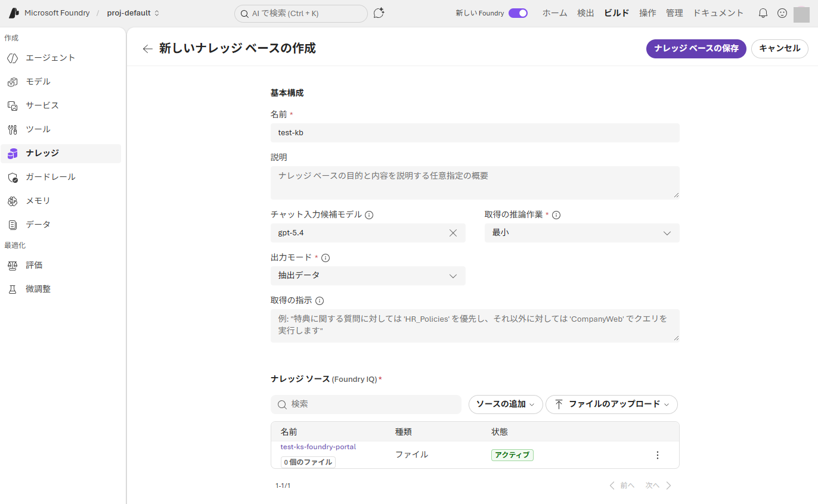Show info for 取得の指示
The height and width of the screenshot is (504, 818).
coord(320,301)
